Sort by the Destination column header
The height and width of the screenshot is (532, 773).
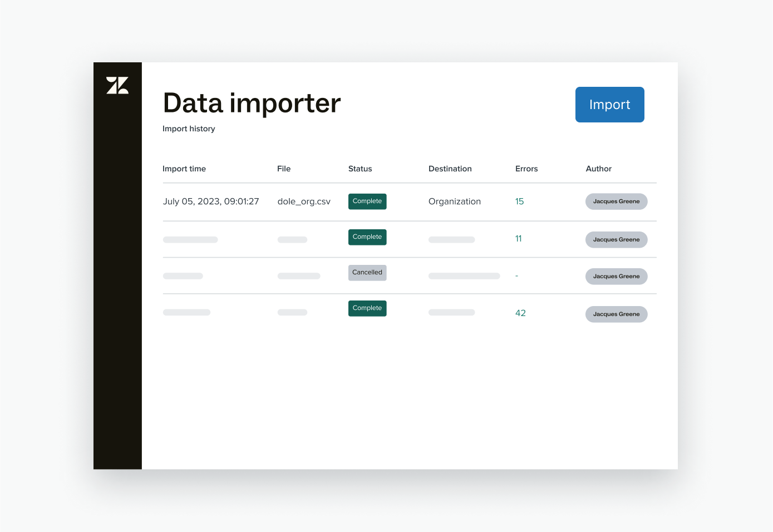(450, 169)
